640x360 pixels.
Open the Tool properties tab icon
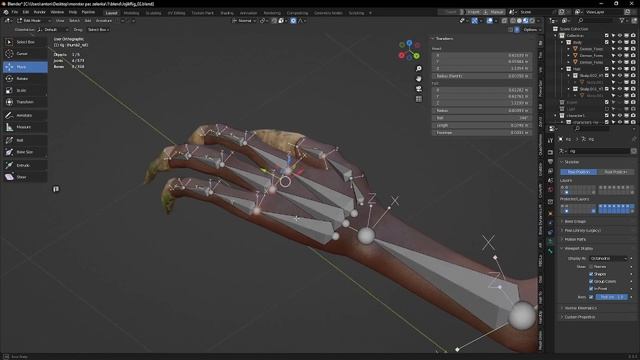(x=550, y=140)
